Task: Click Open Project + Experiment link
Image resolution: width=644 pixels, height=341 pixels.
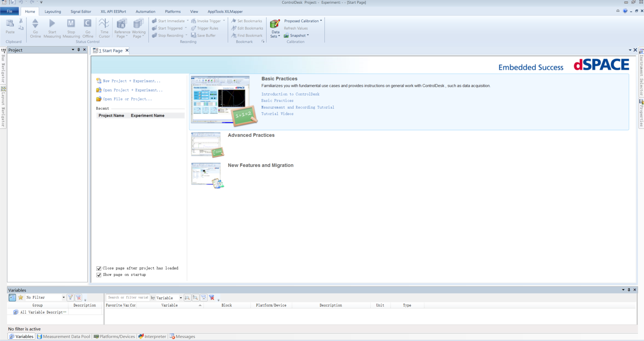Action: click(x=133, y=90)
